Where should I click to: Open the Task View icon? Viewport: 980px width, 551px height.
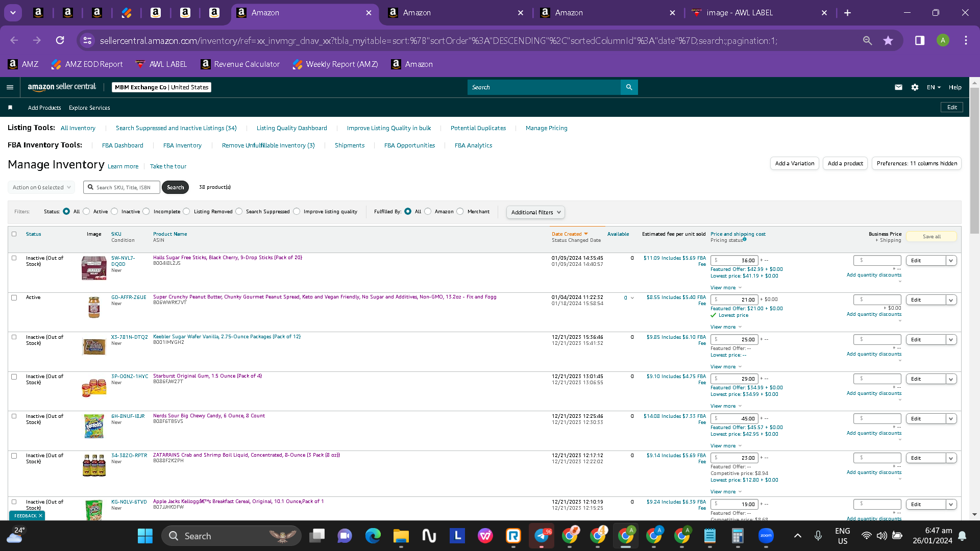tap(317, 536)
